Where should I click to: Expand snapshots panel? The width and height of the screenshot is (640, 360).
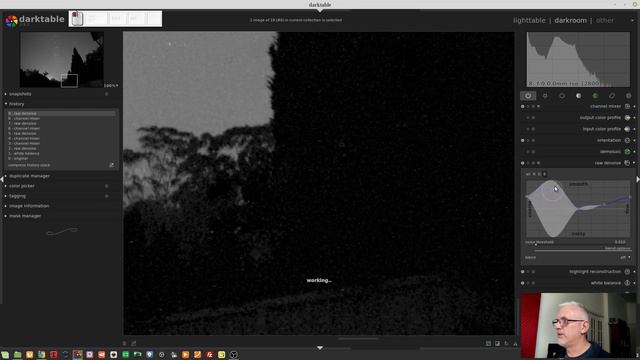click(x=6, y=94)
